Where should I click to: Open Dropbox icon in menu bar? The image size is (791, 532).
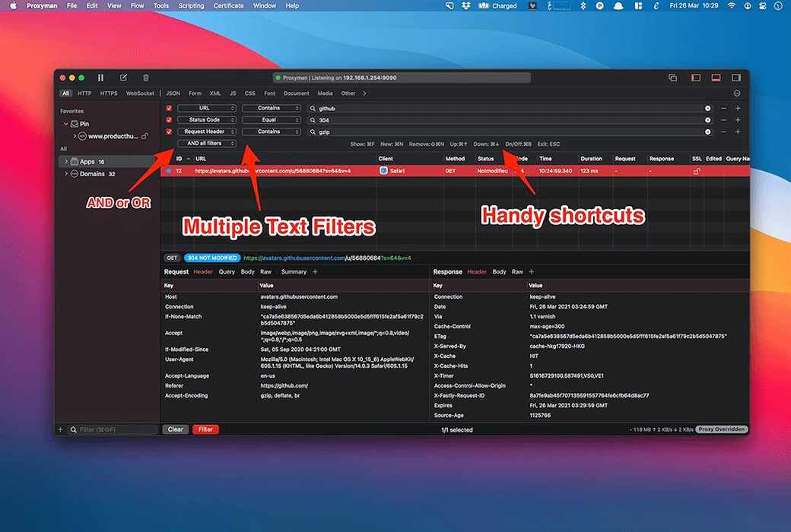(465, 6)
